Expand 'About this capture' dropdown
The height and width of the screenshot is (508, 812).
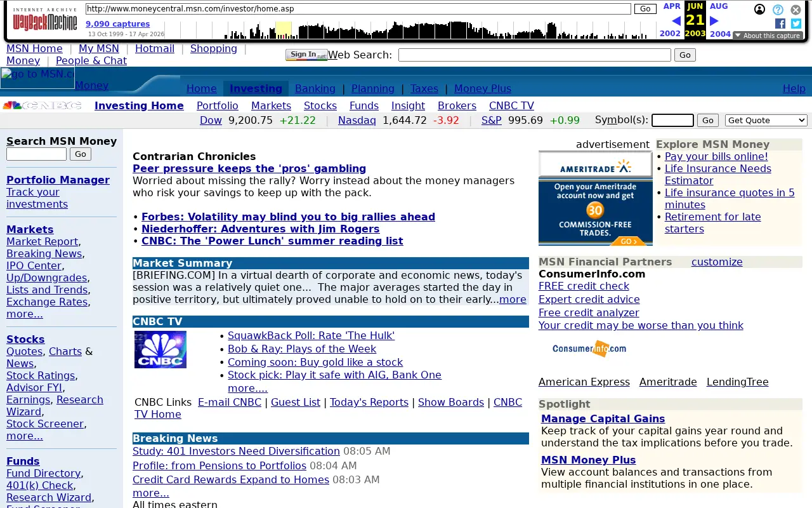(x=768, y=36)
